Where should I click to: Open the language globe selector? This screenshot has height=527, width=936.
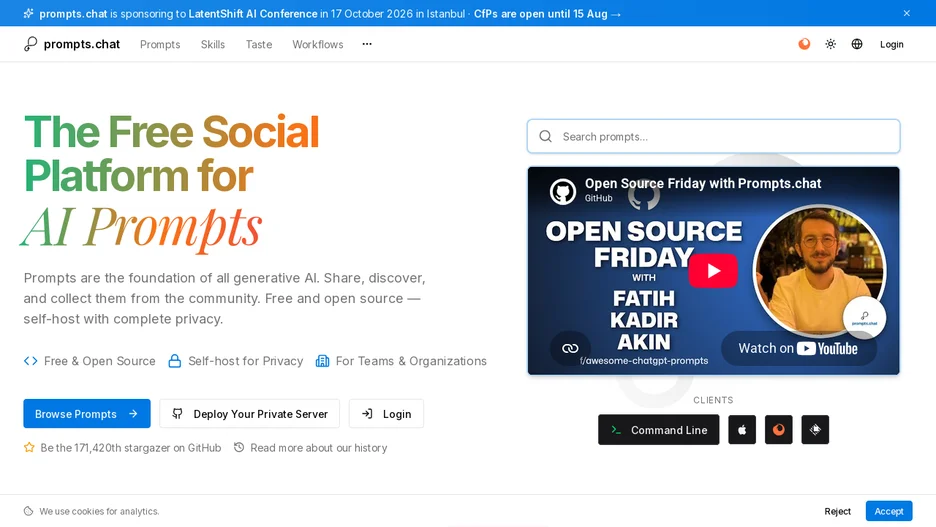857,44
